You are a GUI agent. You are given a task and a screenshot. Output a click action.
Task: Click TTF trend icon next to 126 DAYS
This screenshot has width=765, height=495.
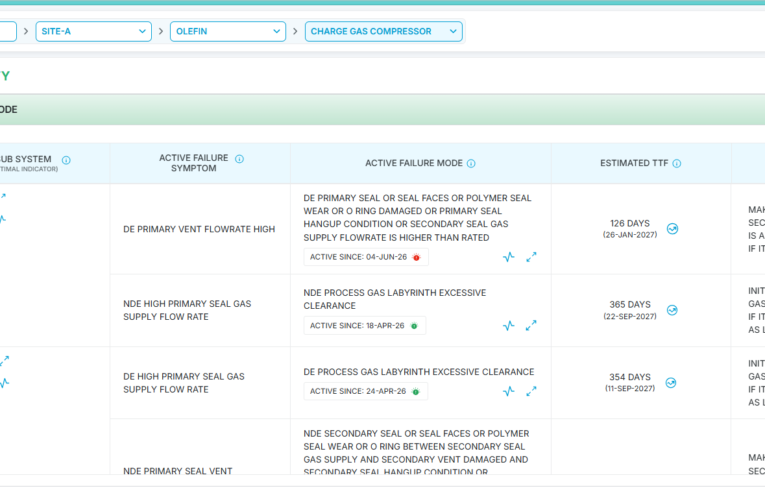pos(672,229)
